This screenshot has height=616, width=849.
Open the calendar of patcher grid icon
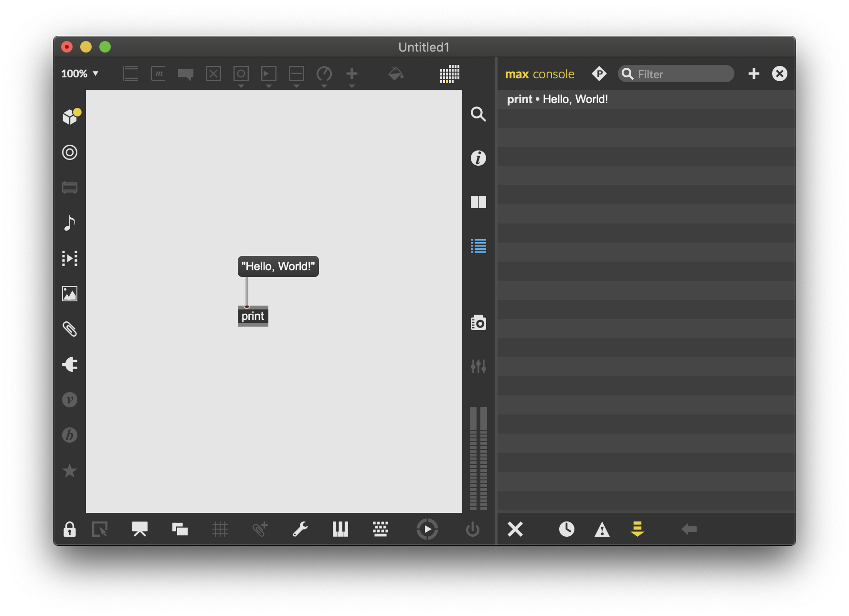(450, 74)
